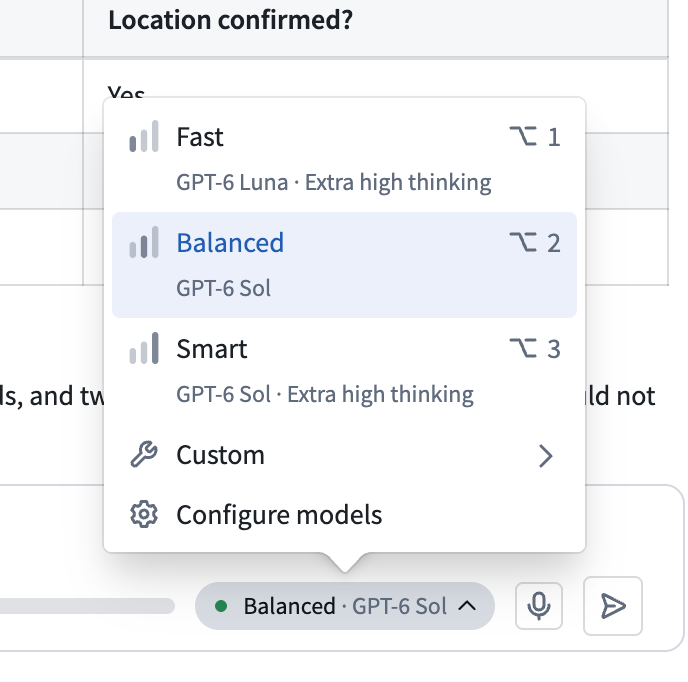Open Configure models settings
Image resolution: width=688 pixels, height=682 pixels.
point(344,514)
